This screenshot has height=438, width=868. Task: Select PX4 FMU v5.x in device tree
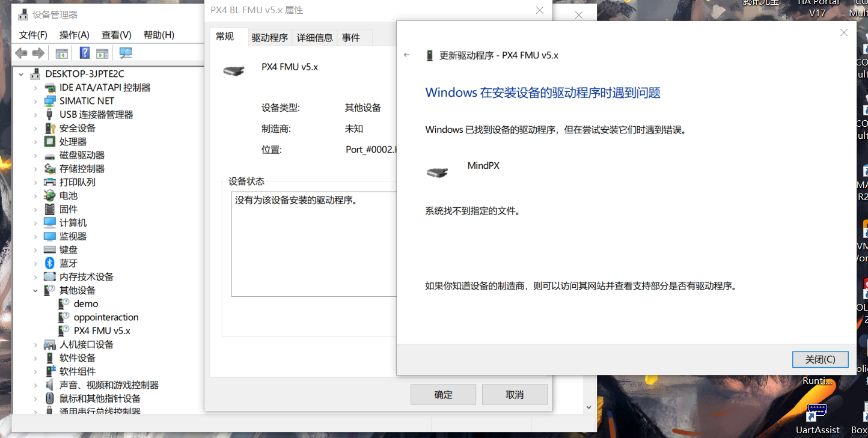click(102, 331)
